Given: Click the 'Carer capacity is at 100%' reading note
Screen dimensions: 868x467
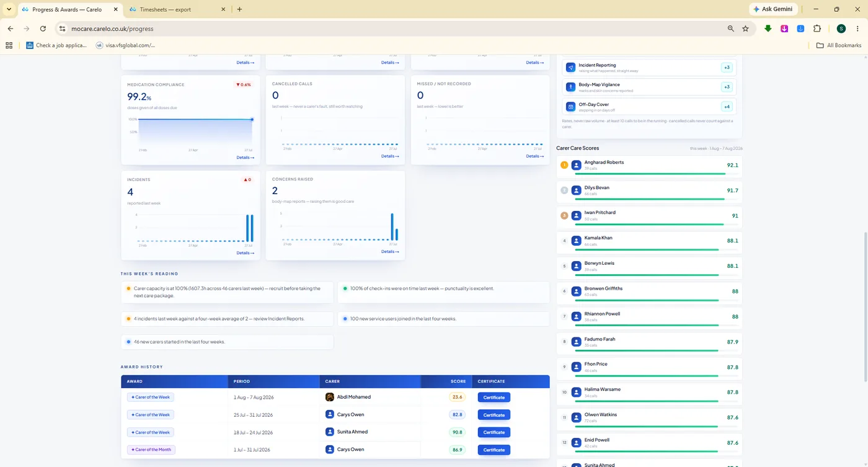Looking at the screenshot, I should pos(228,292).
